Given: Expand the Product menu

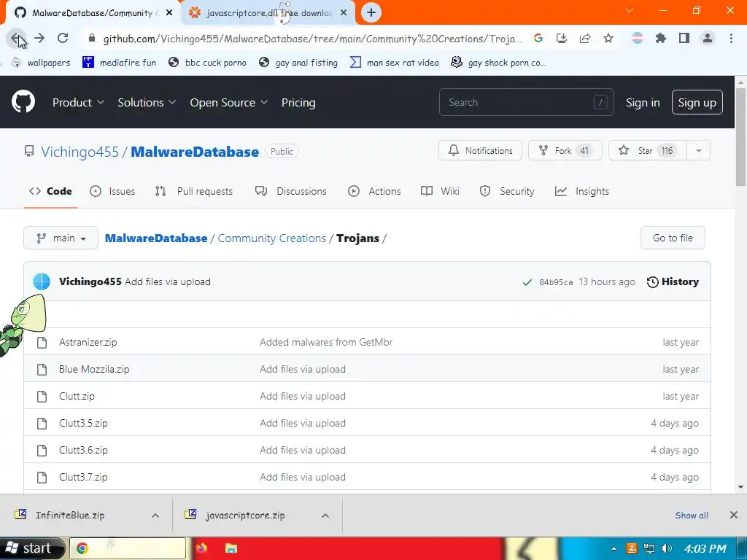Looking at the screenshot, I should pos(78,102).
